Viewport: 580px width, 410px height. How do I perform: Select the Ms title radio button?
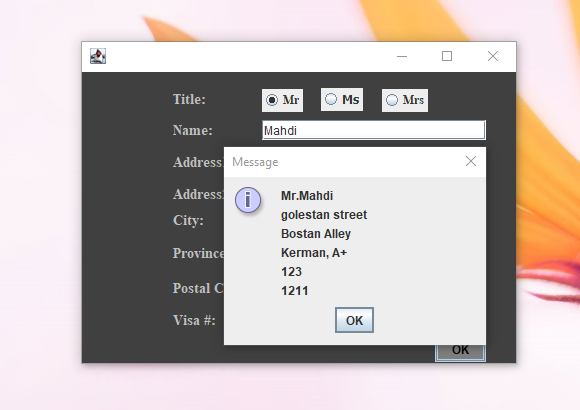click(342, 100)
